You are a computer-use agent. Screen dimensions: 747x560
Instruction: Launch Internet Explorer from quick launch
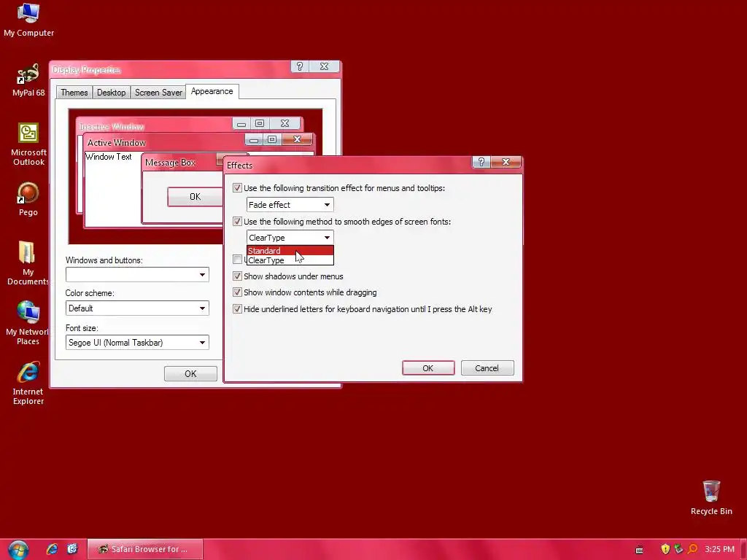(52, 549)
